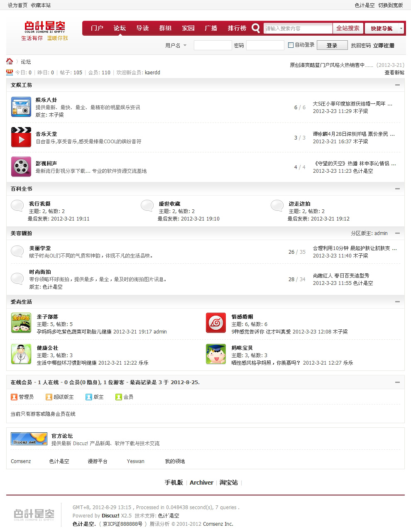This screenshot has height=532, width=411.
Task: Collapse the 在线会员 section
Action: (x=397, y=382)
